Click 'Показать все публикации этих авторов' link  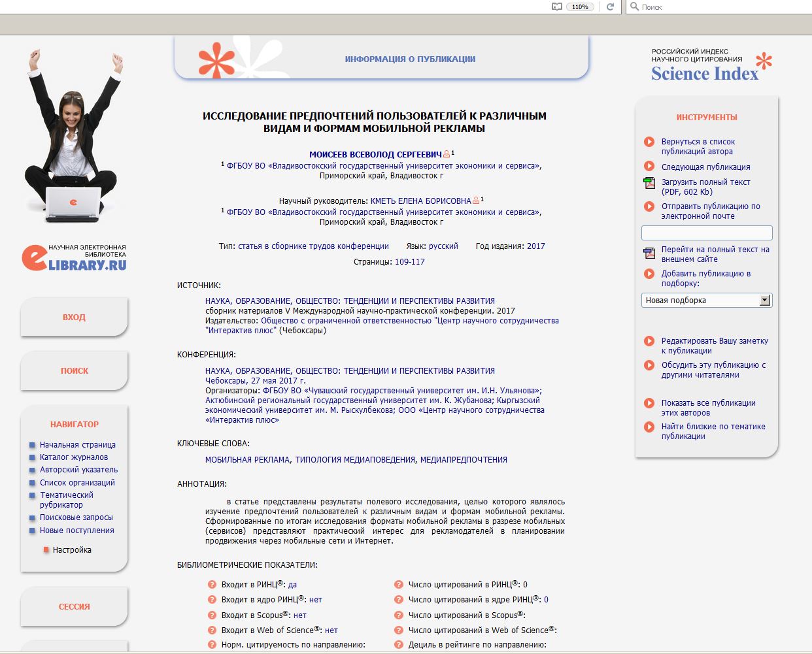tap(708, 408)
